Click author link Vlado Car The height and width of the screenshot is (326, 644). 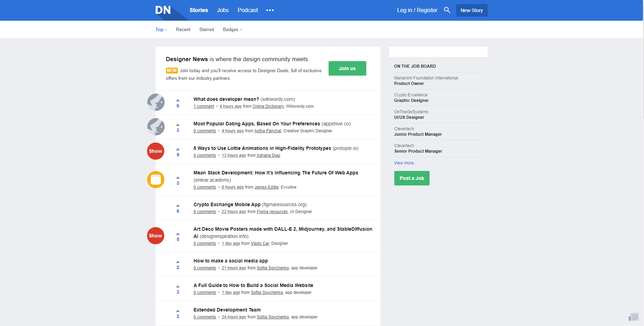point(260,243)
